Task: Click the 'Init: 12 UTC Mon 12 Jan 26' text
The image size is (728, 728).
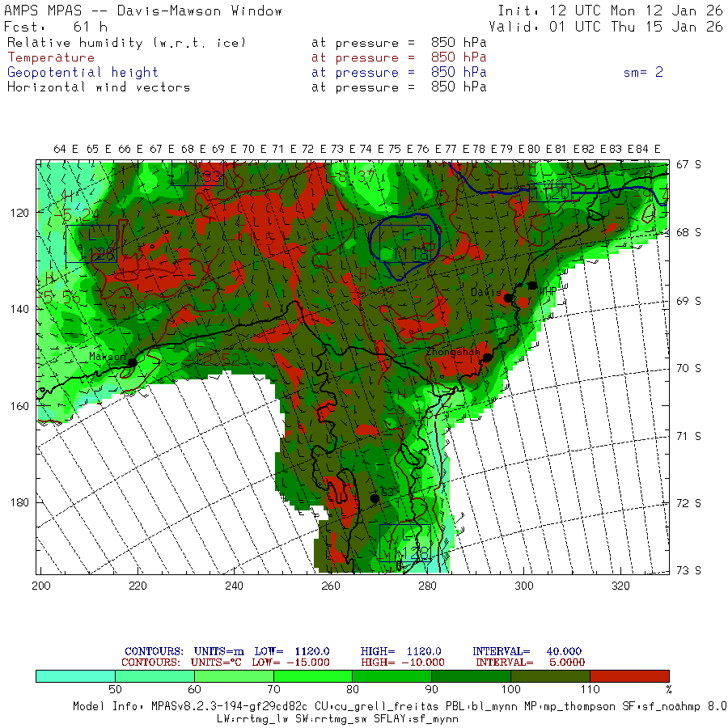Action: click(x=610, y=11)
